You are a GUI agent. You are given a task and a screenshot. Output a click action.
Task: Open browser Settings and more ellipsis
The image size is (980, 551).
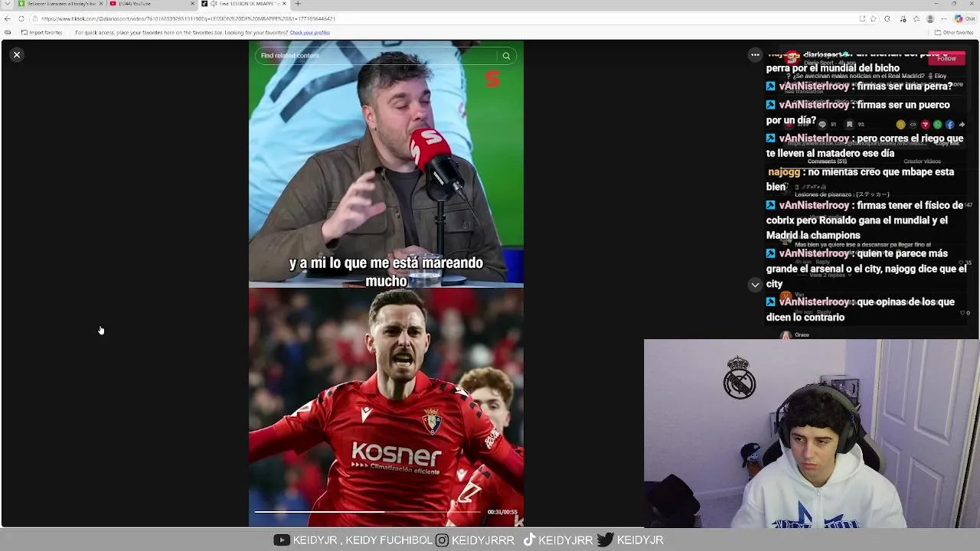[x=945, y=18]
